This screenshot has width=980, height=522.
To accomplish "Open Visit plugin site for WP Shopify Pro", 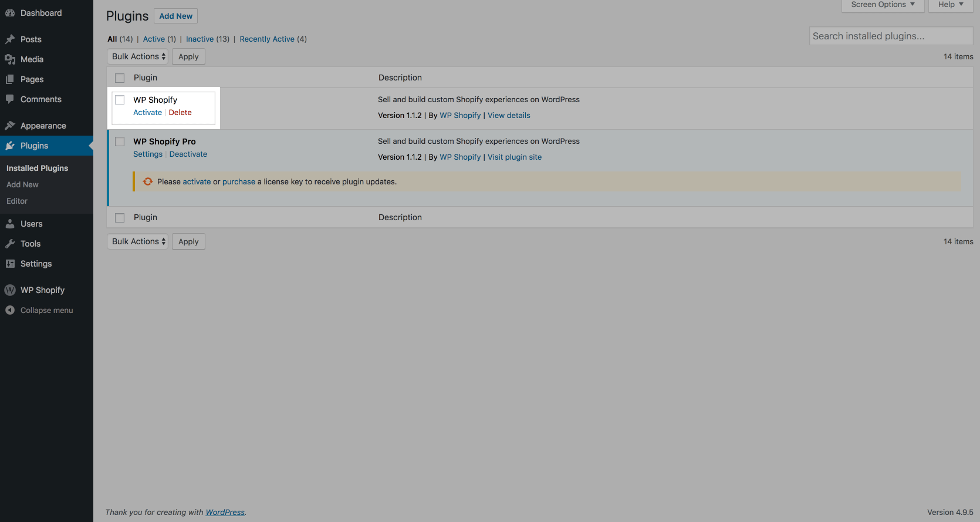I will coord(515,157).
